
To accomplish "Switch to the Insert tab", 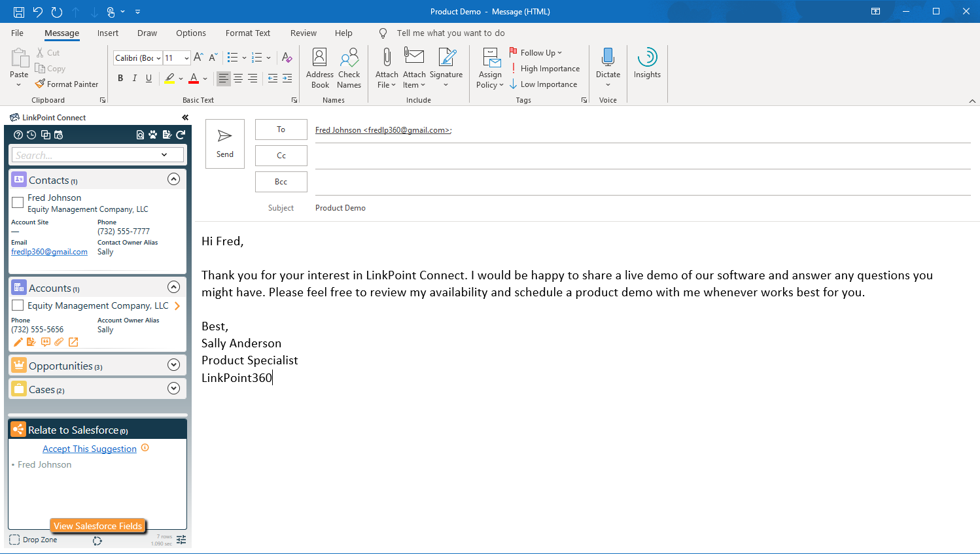I will pyautogui.click(x=108, y=33).
